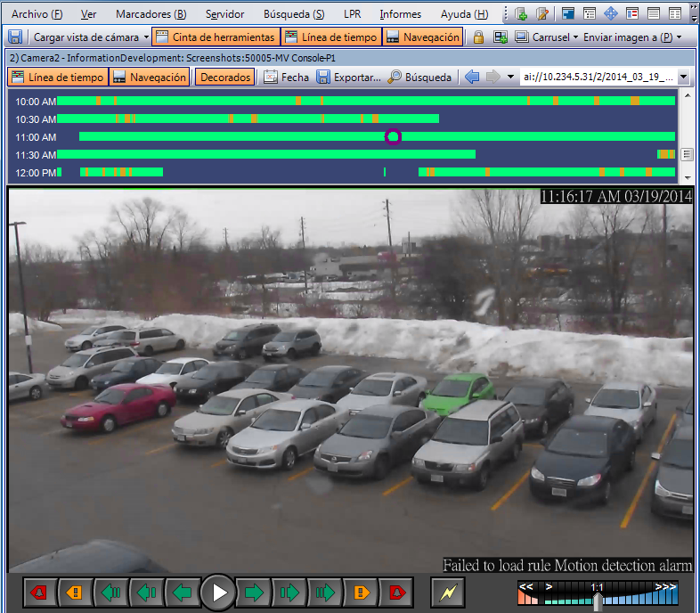
Task: Click timeline scrollbar down arrow
Action: pos(687,177)
